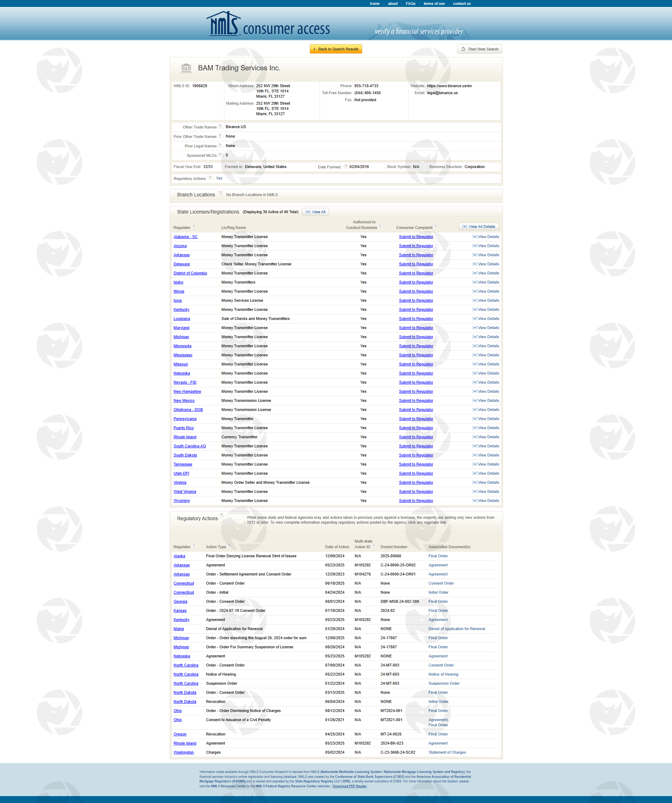Viewport: 672px width, 803px height.
Task: Open the Yes link for Regulatory Actions
Action: click(x=219, y=179)
